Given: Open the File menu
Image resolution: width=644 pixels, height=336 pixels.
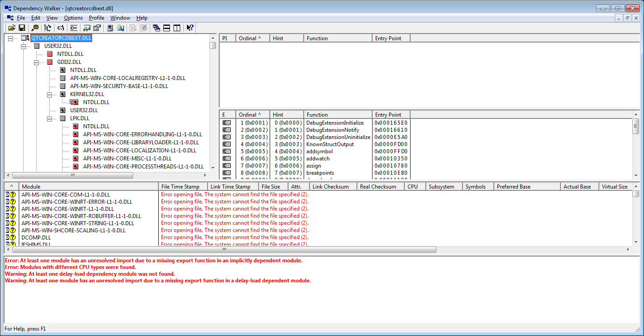Looking at the screenshot, I should (21, 18).
